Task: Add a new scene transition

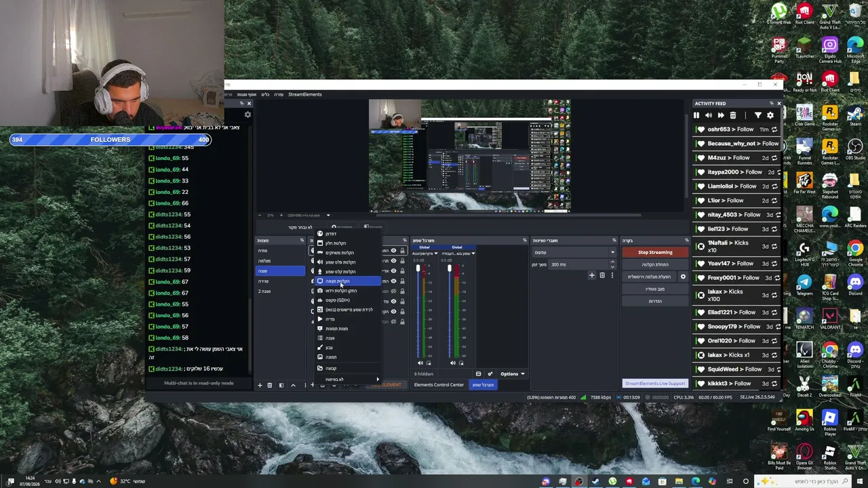Action: point(591,275)
